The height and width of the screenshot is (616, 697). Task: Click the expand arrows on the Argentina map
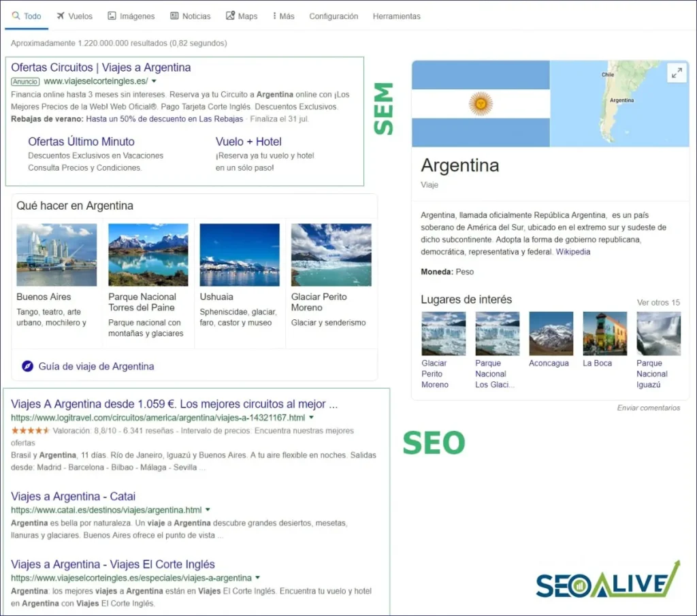pyautogui.click(x=677, y=72)
